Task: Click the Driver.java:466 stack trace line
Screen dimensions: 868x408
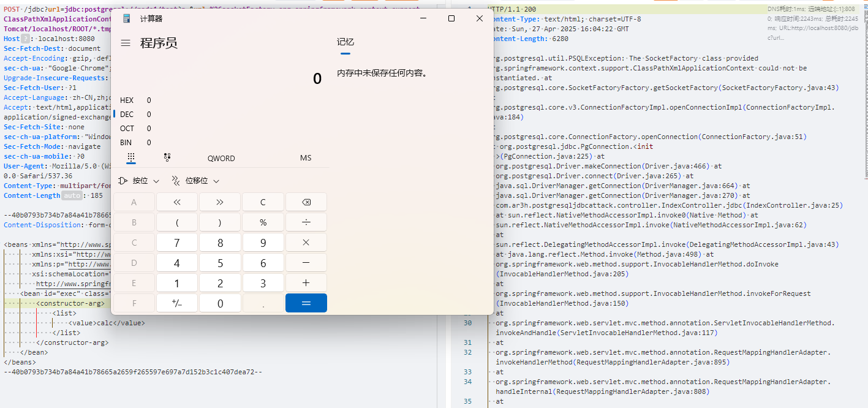Action: pos(608,166)
